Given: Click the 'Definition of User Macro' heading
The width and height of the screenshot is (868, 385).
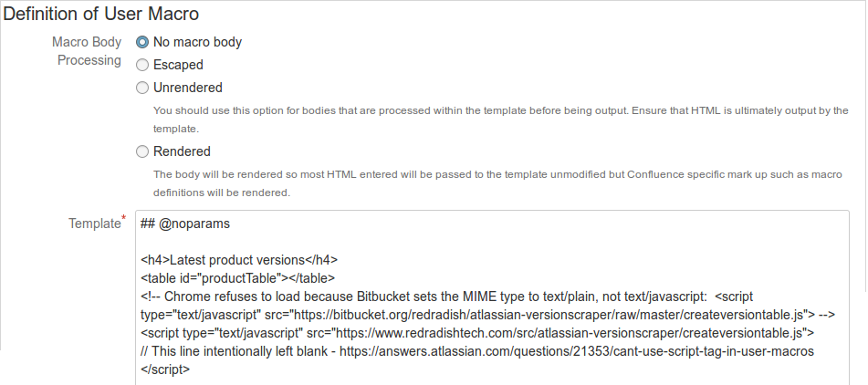Looking at the screenshot, I should click(x=101, y=14).
